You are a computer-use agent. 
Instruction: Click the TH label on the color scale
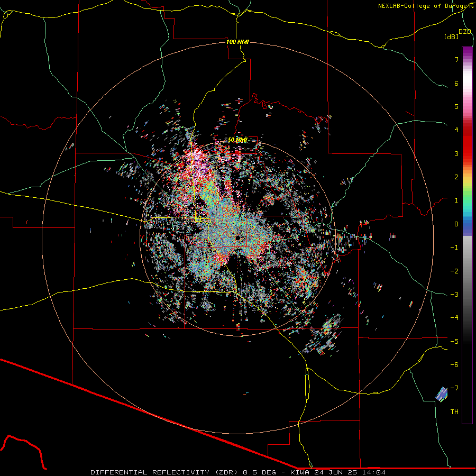[454, 411]
